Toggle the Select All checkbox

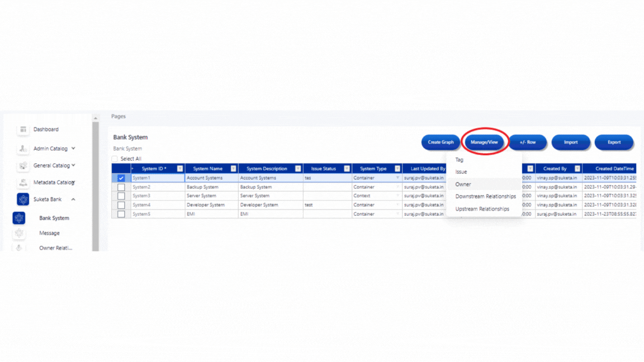point(115,159)
